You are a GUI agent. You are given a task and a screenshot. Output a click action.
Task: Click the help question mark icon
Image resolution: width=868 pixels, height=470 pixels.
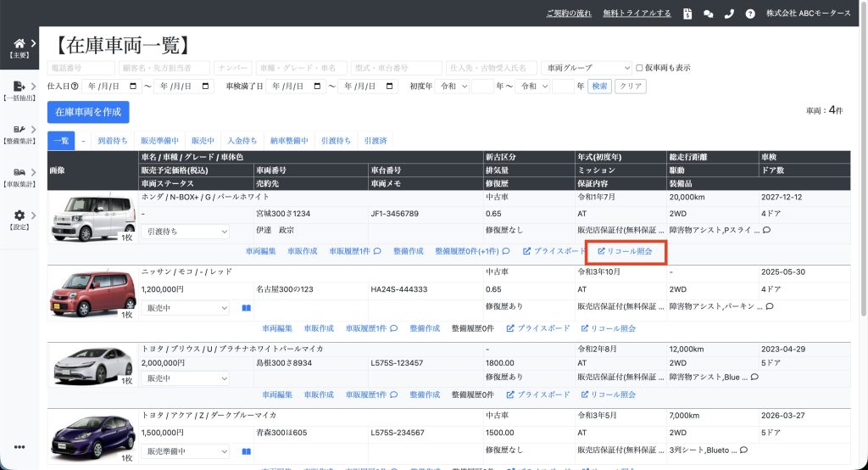click(750, 14)
